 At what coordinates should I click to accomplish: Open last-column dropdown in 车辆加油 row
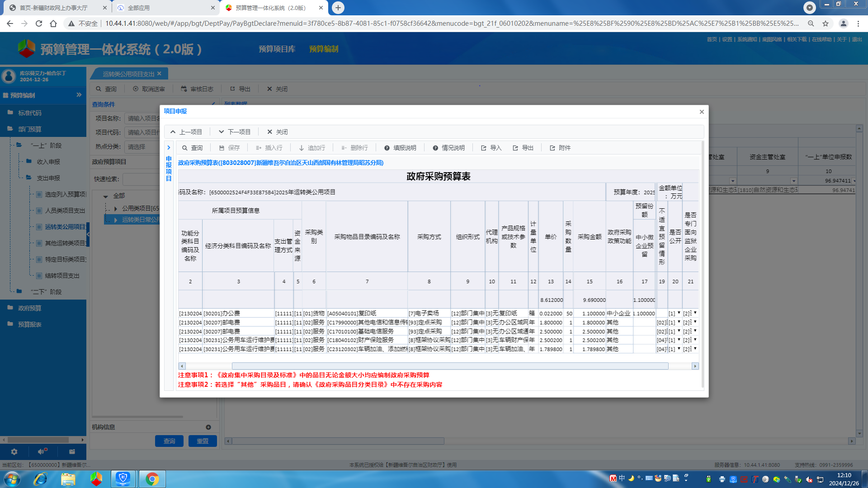[695, 349]
